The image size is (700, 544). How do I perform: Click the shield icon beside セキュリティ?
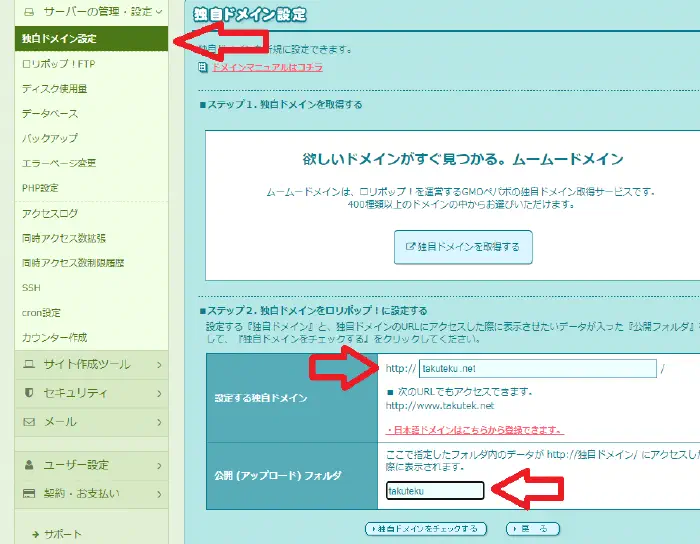(29, 393)
